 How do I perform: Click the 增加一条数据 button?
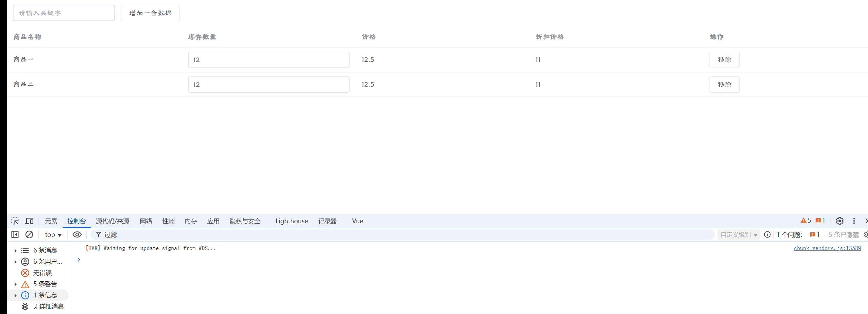click(150, 13)
